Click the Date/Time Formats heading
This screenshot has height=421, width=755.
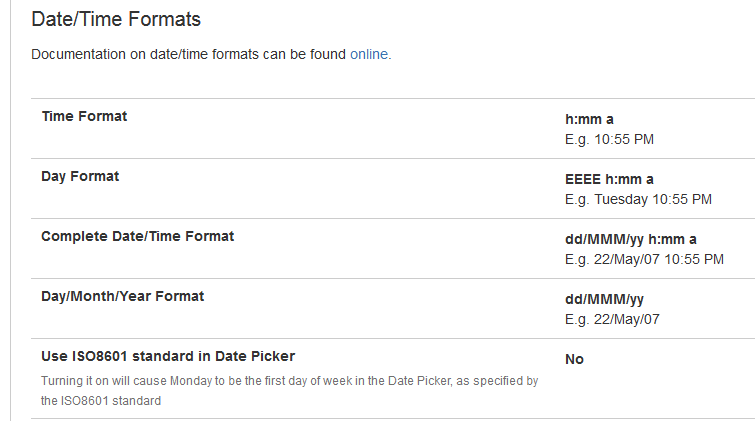(116, 19)
